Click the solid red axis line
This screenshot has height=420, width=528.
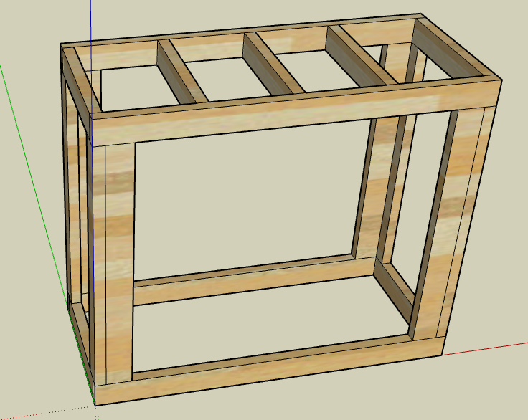coord(488,348)
